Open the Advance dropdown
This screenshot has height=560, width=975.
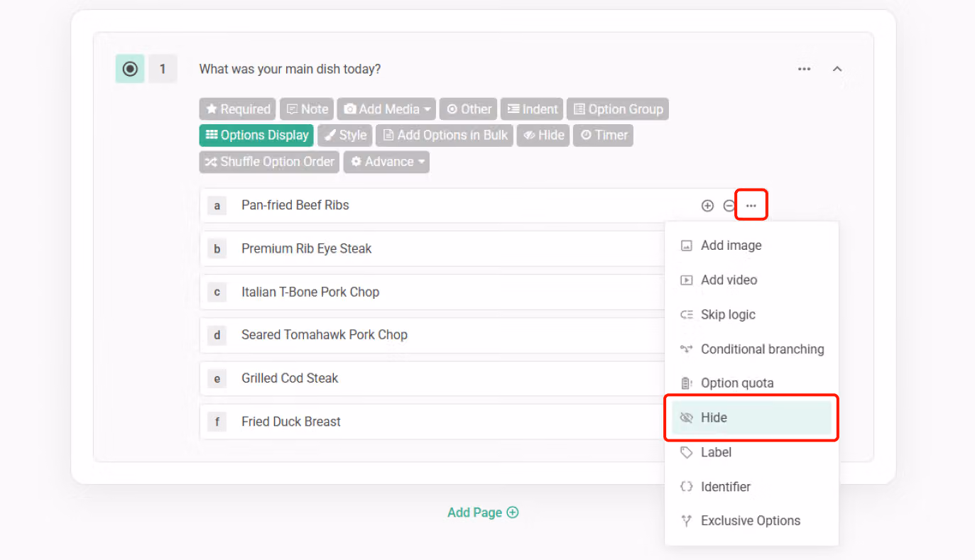click(386, 162)
